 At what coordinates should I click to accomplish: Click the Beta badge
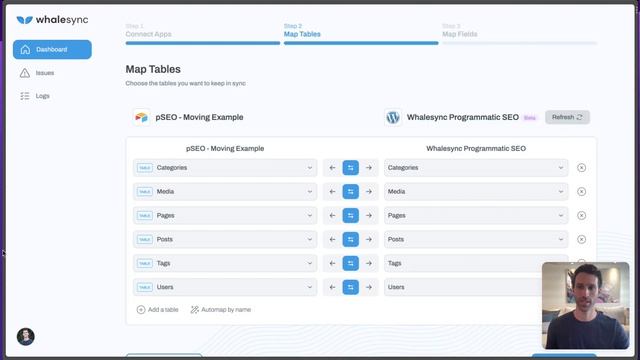point(530,118)
